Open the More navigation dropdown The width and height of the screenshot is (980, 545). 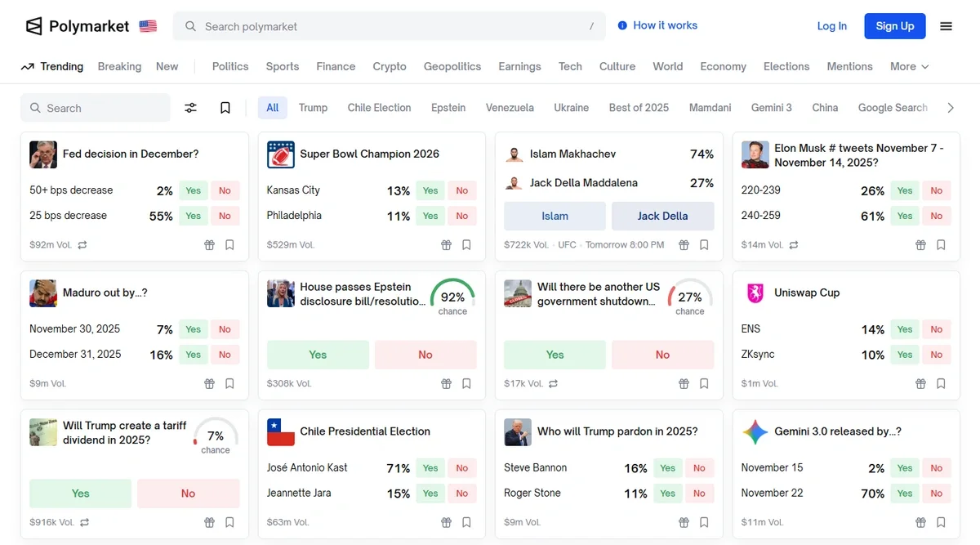(x=908, y=66)
